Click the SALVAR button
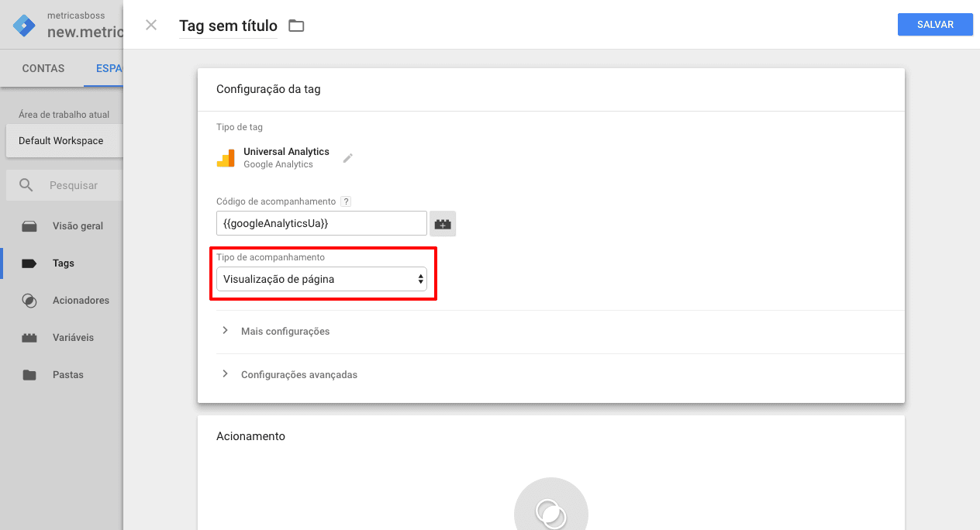980x530 pixels. [x=934, y=24]
